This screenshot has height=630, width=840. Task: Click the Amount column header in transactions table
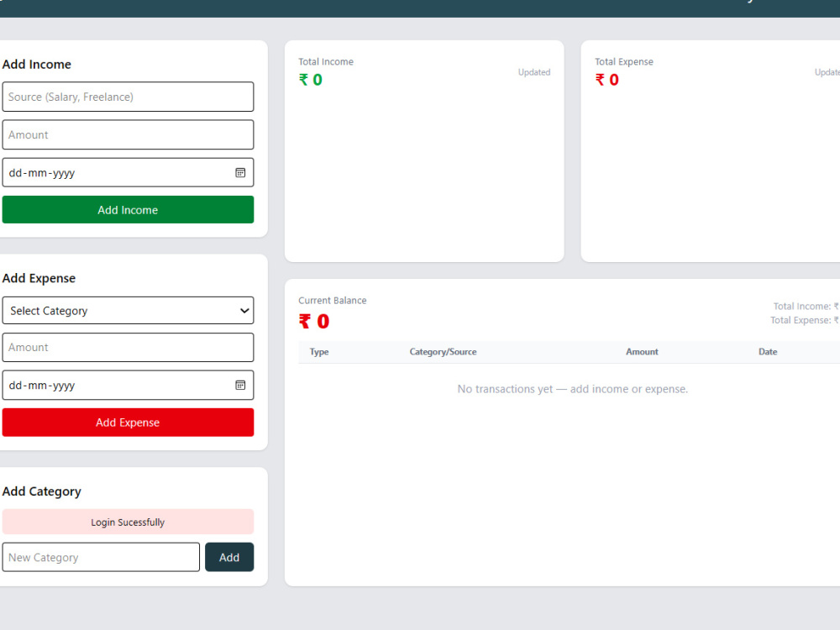[x=642, y=352]
